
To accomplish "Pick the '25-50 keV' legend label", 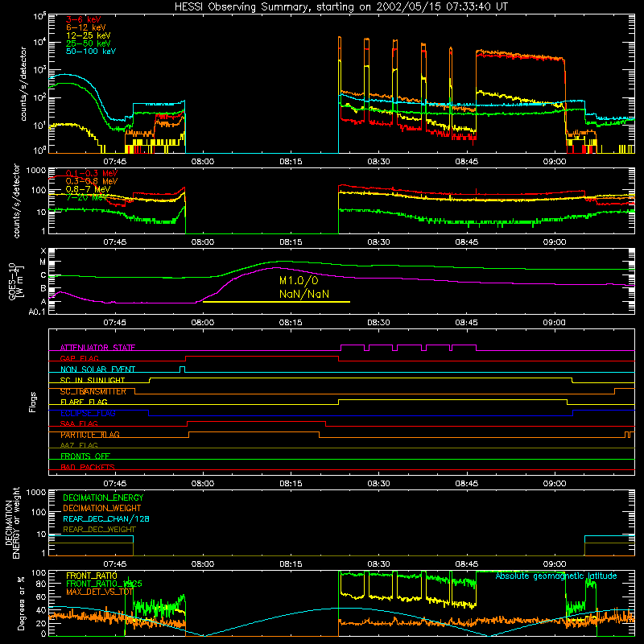I will [x=88, y=43].
